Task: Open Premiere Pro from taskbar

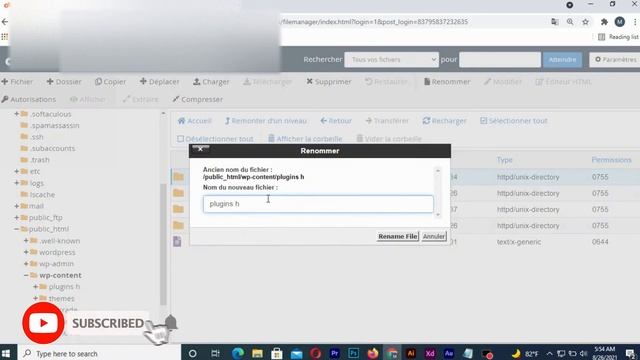Action: tap(335, 353)
